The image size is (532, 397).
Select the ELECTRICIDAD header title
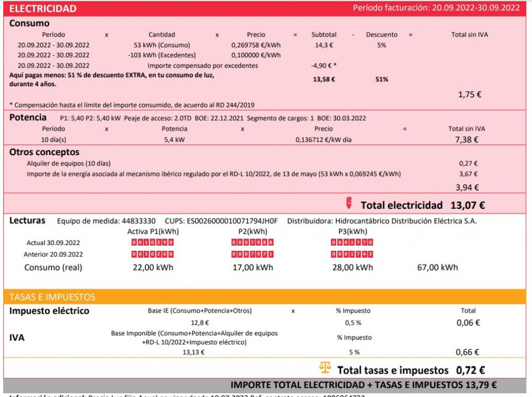coord(43,9)
